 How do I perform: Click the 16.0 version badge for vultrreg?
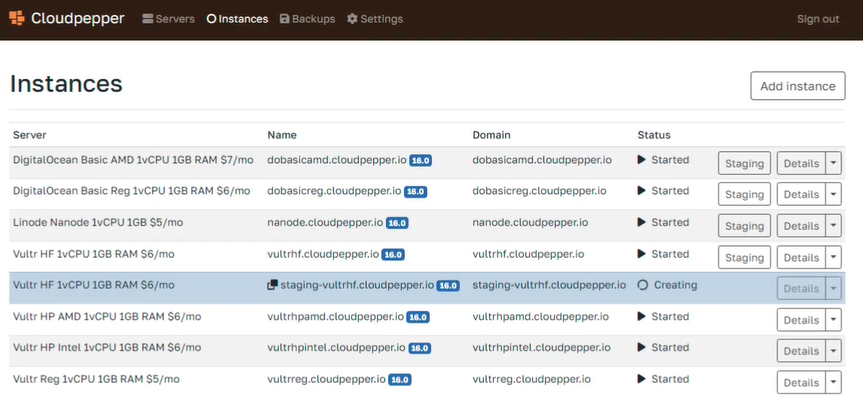point(400,380)
